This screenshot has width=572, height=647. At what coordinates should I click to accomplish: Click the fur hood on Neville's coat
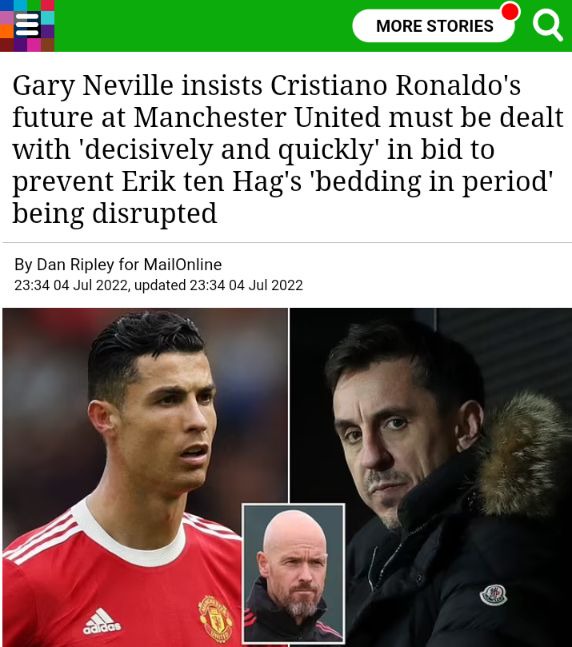pos(524,454)
